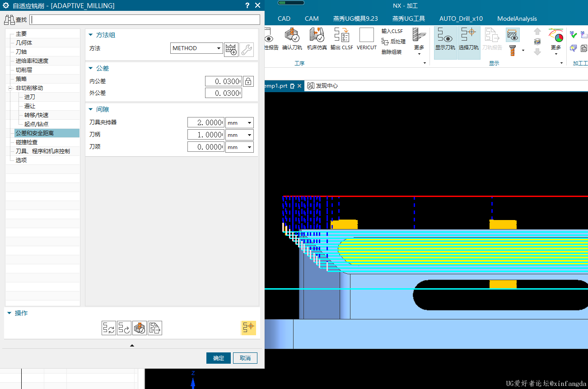Click the create new method icon
This screenshot has height=389, width=588.
click(x=231, y=49)
